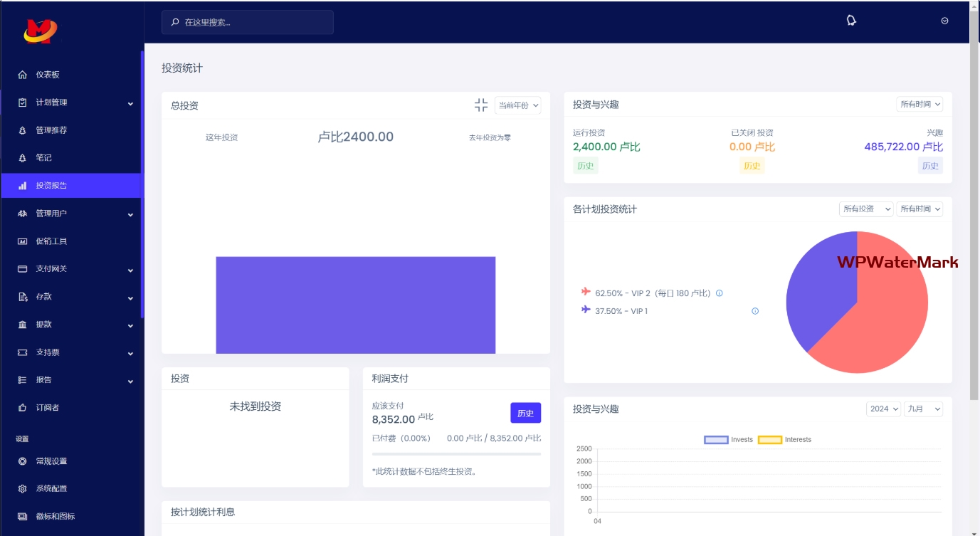The width and height of the screenshot is (980, 536).
Task: Click green 历史 link under 运行投资
Action: pyautogui.click(x=585, y=166)
